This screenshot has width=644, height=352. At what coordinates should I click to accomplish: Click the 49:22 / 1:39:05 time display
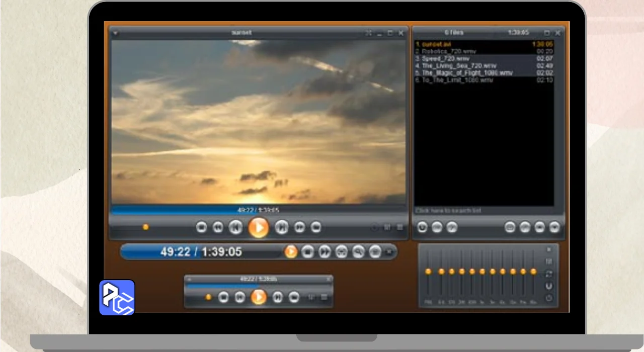[201, 251]
